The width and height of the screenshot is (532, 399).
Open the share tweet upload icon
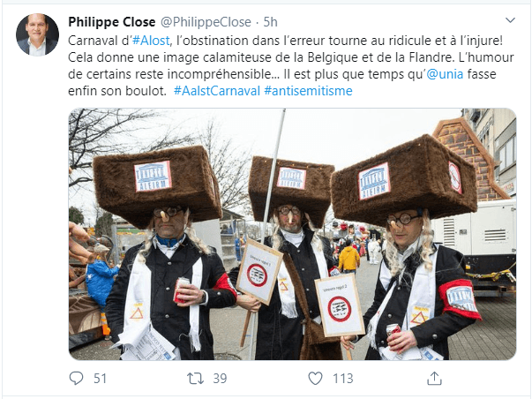coord(434,378)
